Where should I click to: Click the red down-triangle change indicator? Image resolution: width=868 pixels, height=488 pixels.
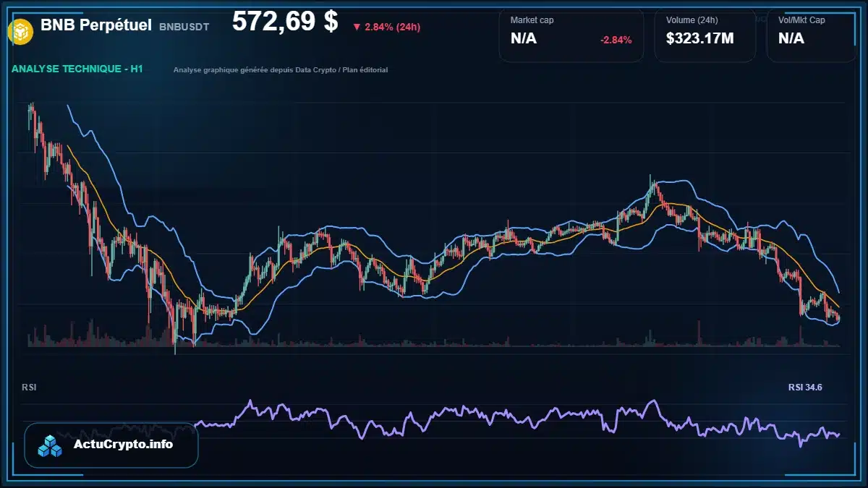(357, 27)
